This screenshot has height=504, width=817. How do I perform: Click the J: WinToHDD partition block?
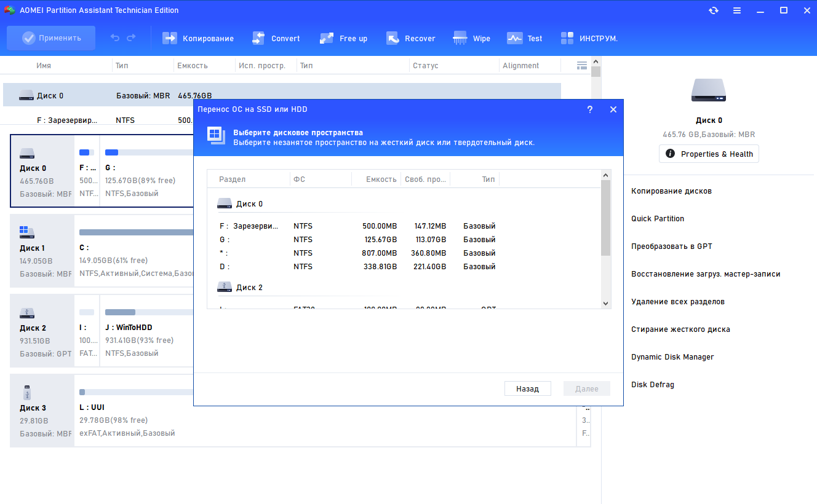(x=148, y=331)
